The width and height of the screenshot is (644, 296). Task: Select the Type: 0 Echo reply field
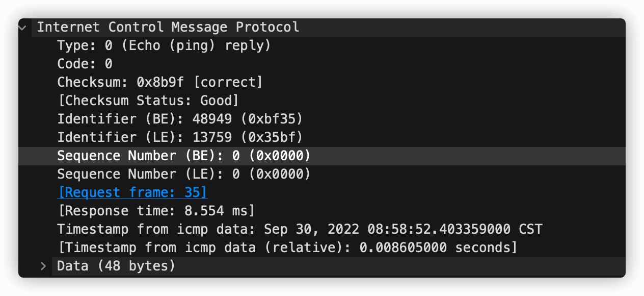point(322,46)
